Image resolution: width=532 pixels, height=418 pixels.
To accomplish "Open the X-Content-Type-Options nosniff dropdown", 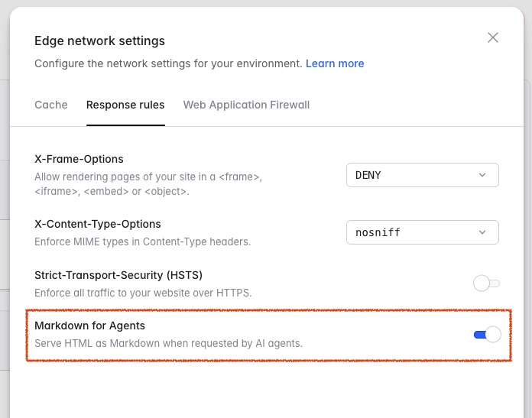I will coord(422,232).
